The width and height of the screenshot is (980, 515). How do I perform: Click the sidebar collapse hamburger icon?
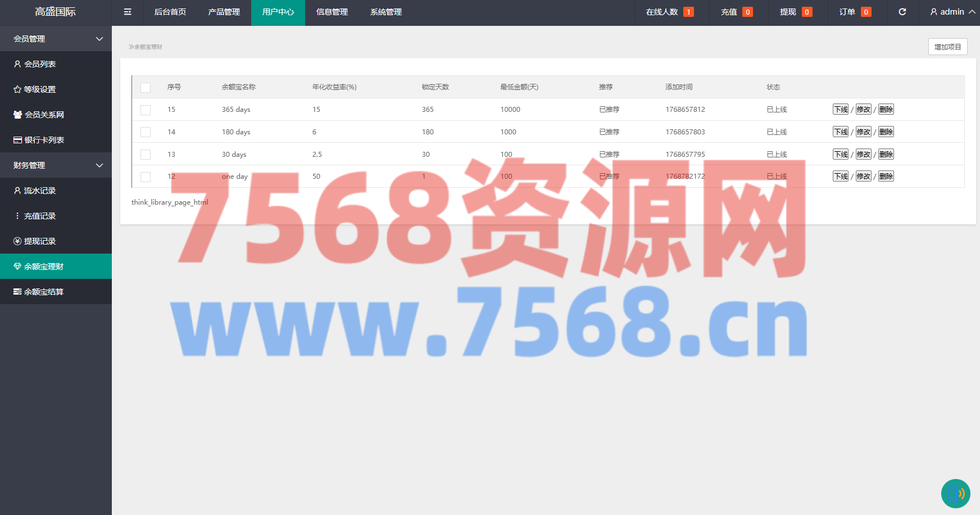(x=128, y=12)
